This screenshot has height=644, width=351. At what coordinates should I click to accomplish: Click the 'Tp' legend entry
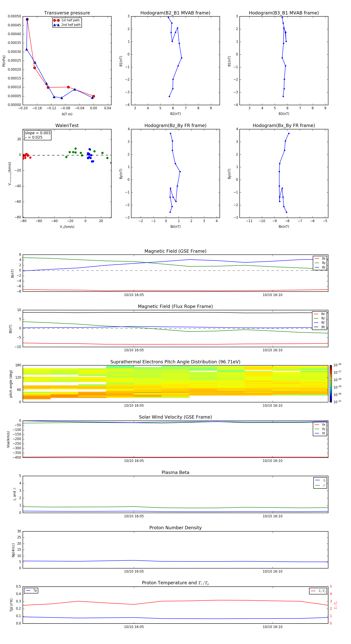31,591
